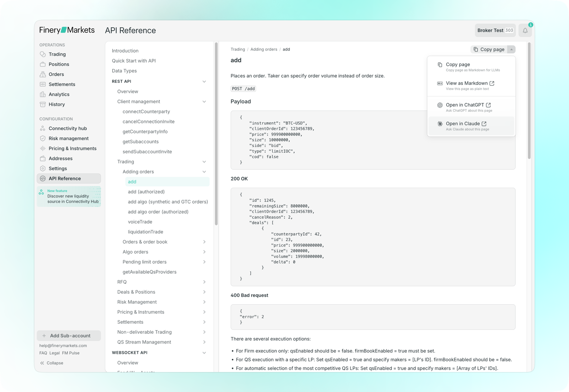The height and width of the screenshot is (392, 569).
Task: Open add (authorized) tree item
Action: (x=146, y=192)
